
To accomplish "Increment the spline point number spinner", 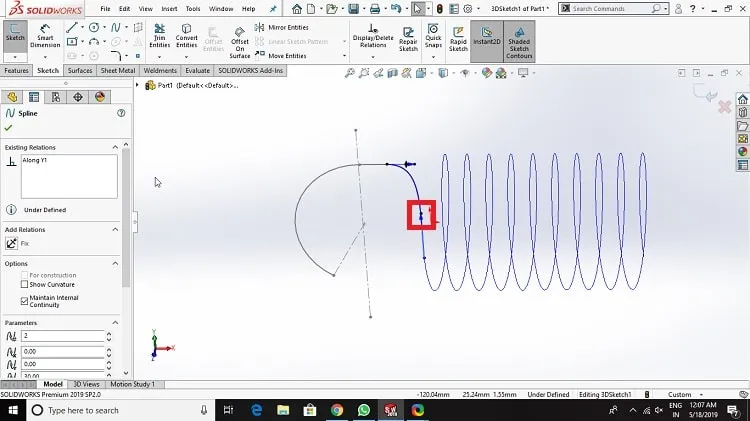I will coord(109,333).
